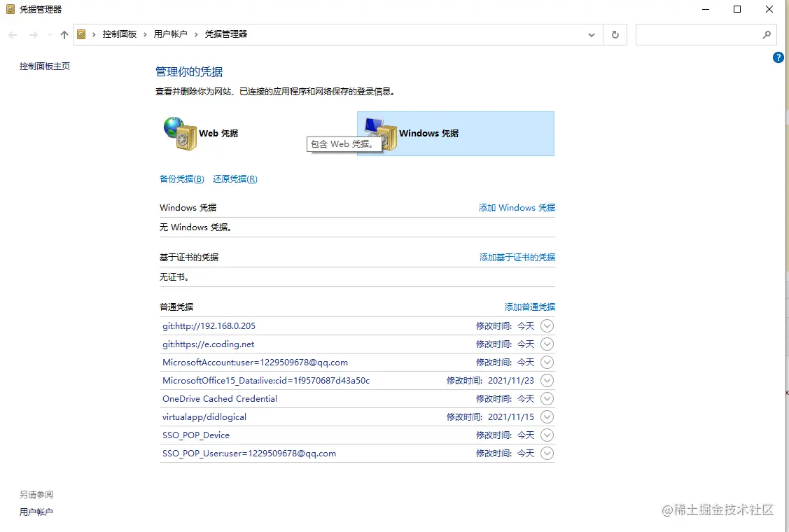The width and height of the screenshot is (789, 532).
Task: Click the forward navigation arrow
Action: pos(33,35)
